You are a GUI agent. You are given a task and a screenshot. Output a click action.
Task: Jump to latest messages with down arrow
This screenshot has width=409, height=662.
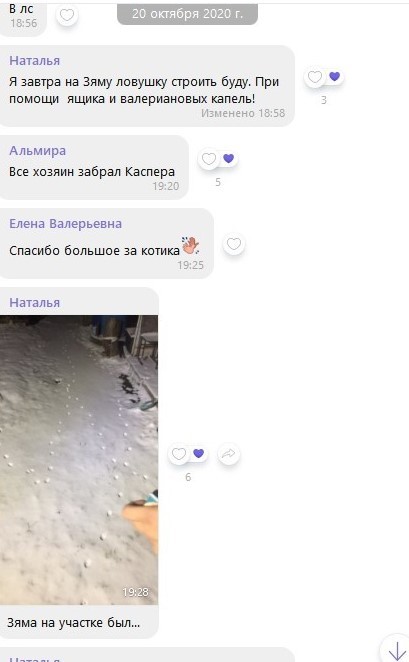[x=397, y=652]
